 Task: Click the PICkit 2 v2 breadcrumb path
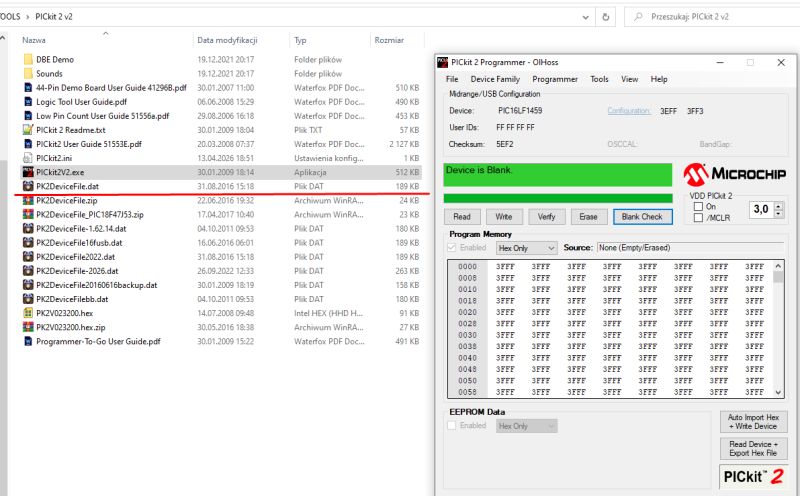click(54, 17)
